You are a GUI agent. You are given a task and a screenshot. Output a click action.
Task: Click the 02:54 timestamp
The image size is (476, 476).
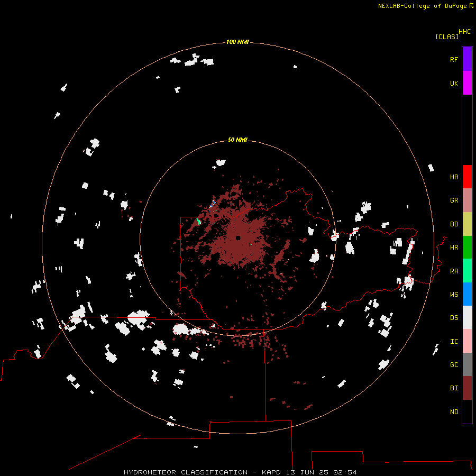click(x=345, y=472)
